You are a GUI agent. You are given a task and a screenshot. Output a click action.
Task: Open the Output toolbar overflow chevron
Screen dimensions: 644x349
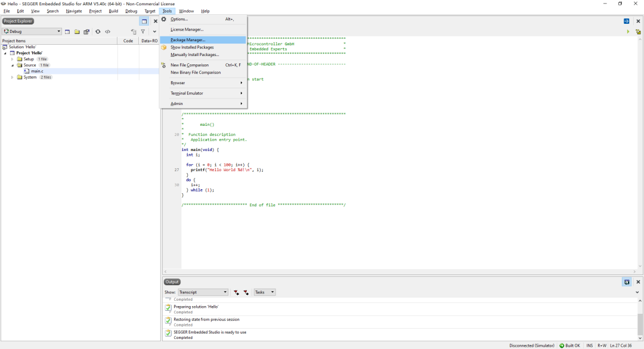click(637, 292)
